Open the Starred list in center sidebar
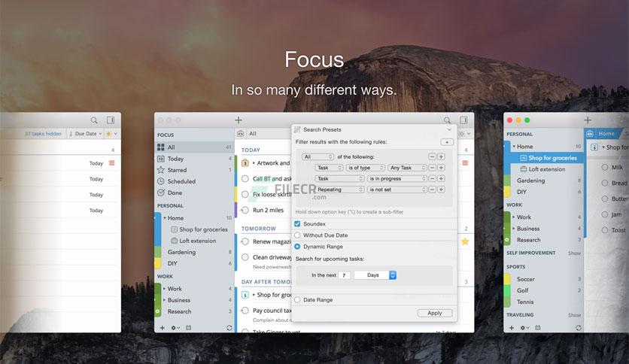This screenshot has width=629, height=364. [161, 170]
